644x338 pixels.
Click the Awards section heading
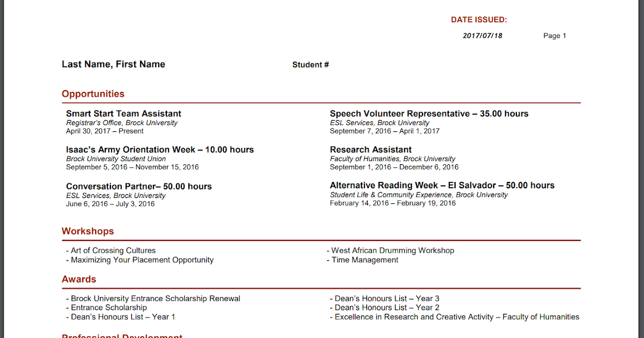[x=78, y=279]
